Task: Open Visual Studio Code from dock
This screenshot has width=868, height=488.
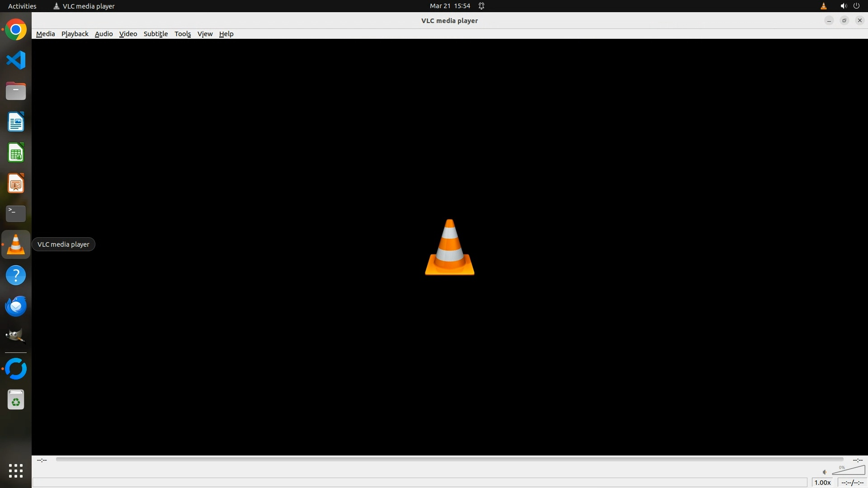Action: coord(16,60)
